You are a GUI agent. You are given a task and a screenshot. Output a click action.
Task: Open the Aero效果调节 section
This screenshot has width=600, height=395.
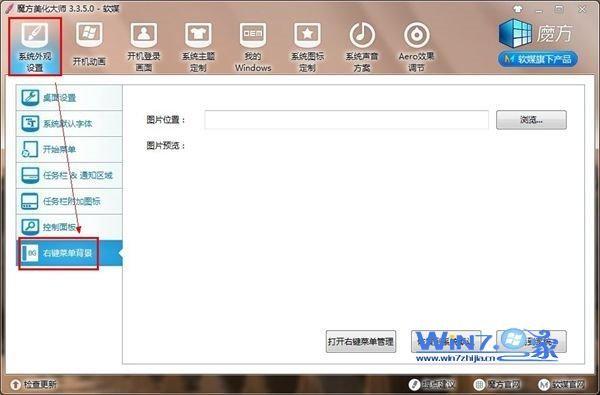point(416,46)
